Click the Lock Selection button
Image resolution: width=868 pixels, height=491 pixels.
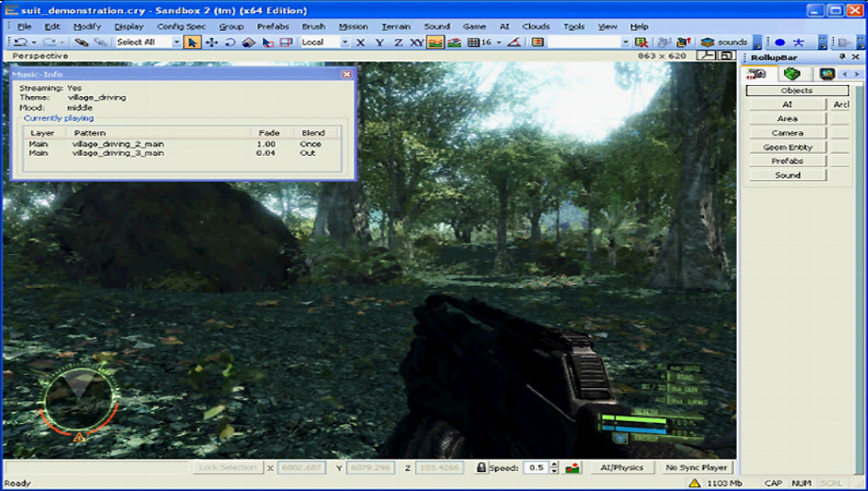click(x=227, y=467)
